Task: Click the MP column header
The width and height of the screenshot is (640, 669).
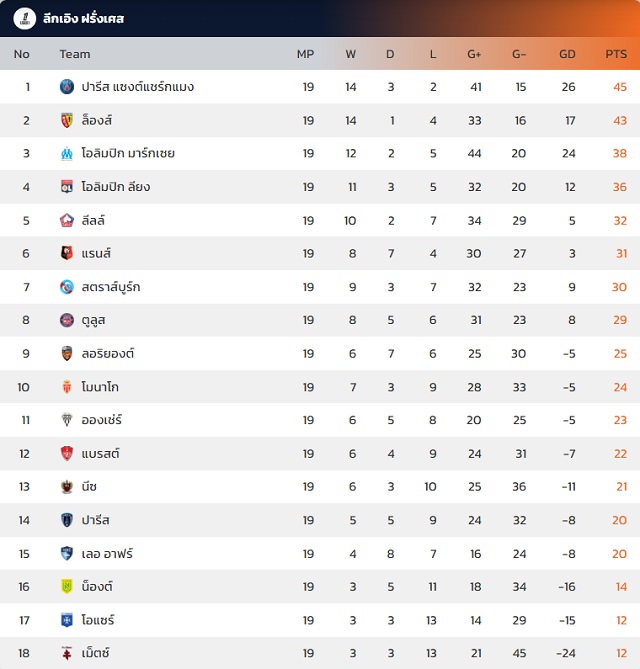Action: coord(306,54)
